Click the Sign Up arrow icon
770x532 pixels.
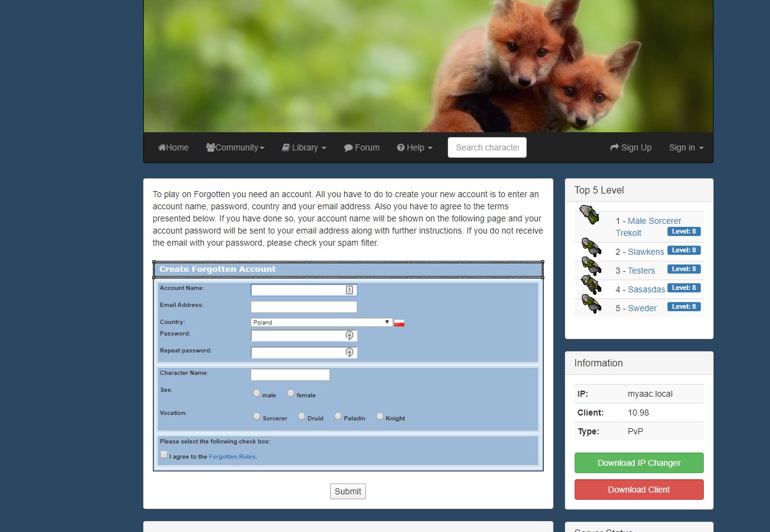(614, 147)
